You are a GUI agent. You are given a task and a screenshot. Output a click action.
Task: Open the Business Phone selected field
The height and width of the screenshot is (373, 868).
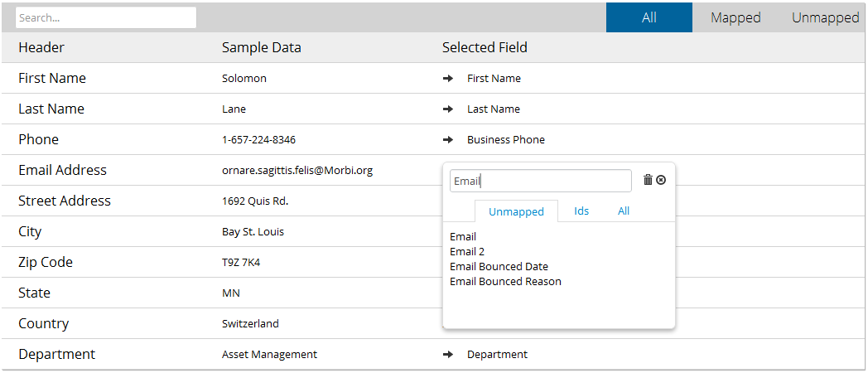(505, 140)
